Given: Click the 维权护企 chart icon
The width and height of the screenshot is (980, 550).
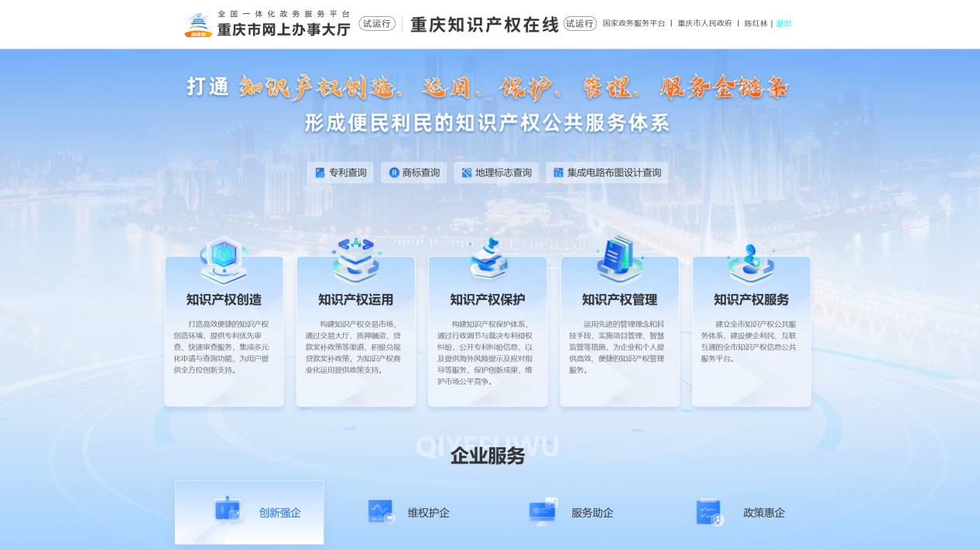Looking at the screenshot, I should 382,512.
